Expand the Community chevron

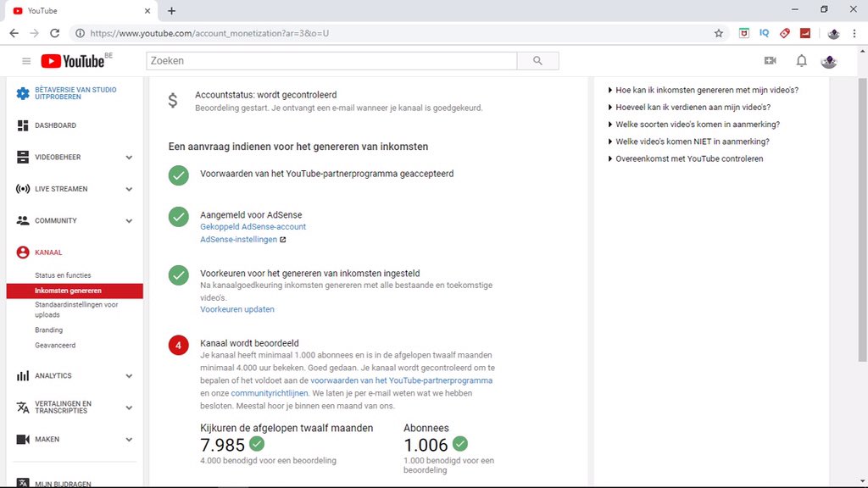pos(129,221)
